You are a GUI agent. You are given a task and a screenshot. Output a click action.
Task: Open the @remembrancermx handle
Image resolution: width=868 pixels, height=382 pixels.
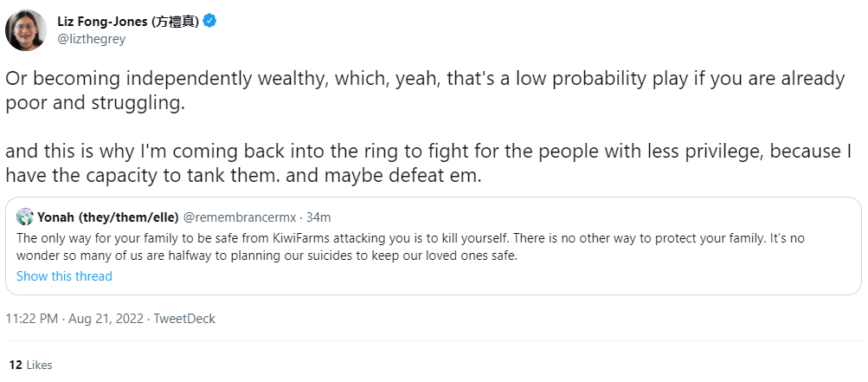(x=240, y=217)
